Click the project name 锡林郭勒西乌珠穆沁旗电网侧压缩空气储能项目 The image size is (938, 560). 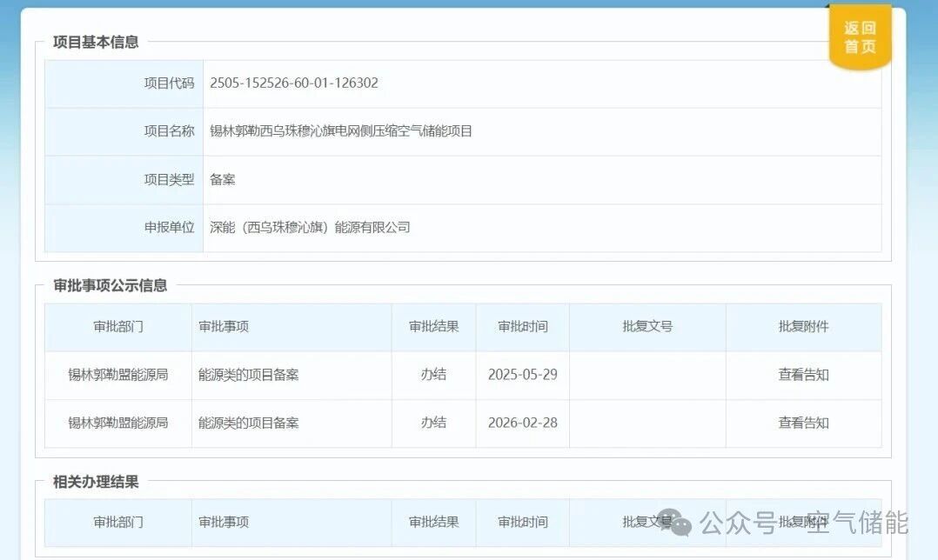point(341,131)
